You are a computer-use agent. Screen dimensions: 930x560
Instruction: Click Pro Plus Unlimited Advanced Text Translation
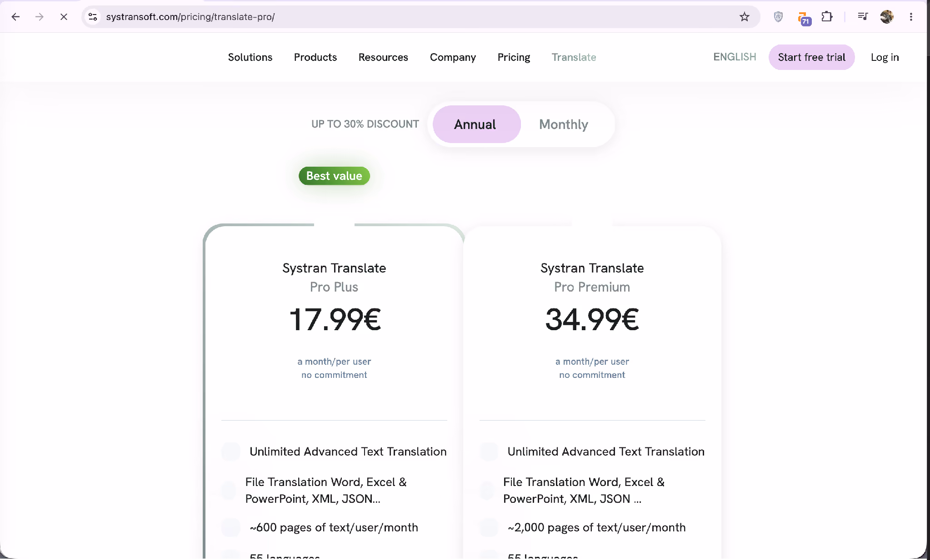point(348,451)
